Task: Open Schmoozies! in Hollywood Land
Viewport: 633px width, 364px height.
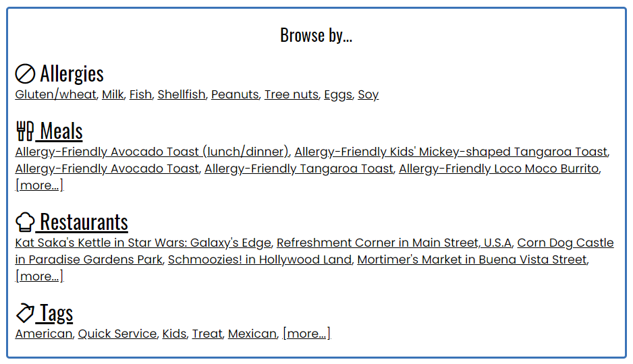Action: 260,260
